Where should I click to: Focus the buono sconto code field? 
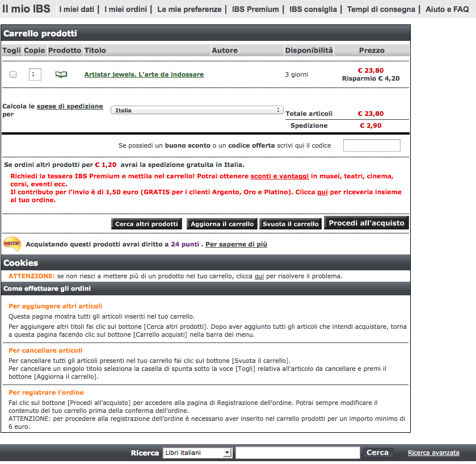(x=372, y=145)
